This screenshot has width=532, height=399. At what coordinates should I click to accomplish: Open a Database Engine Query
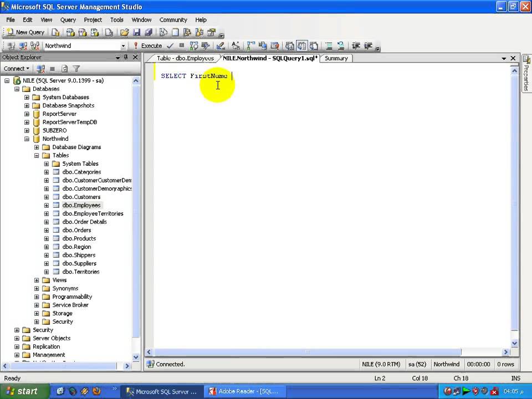55,32
